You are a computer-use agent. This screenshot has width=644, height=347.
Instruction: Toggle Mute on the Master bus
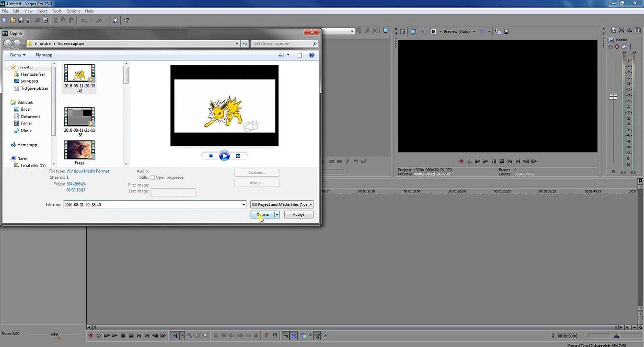point(624,47)
